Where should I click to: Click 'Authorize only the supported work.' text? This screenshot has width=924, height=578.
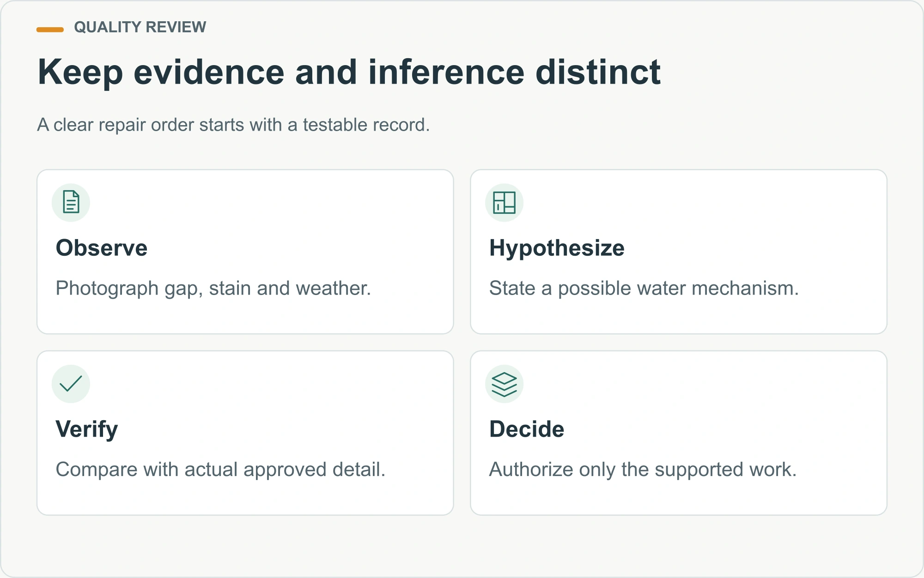[643, 470]
